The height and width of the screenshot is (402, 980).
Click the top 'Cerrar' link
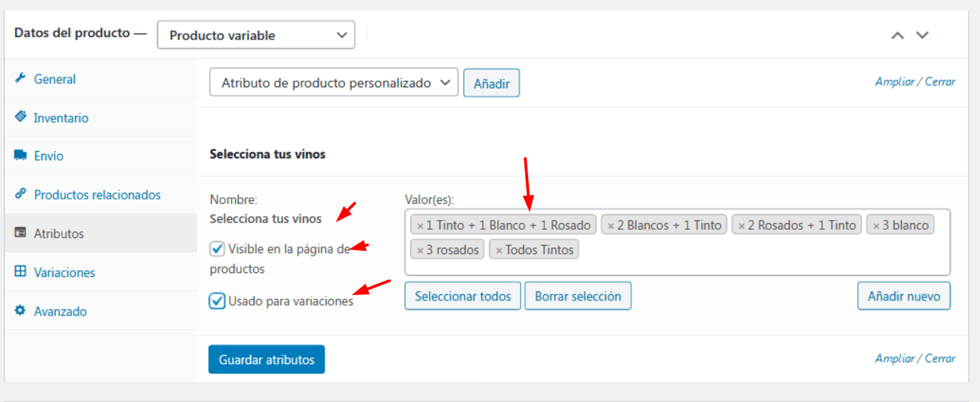(940, 82)
